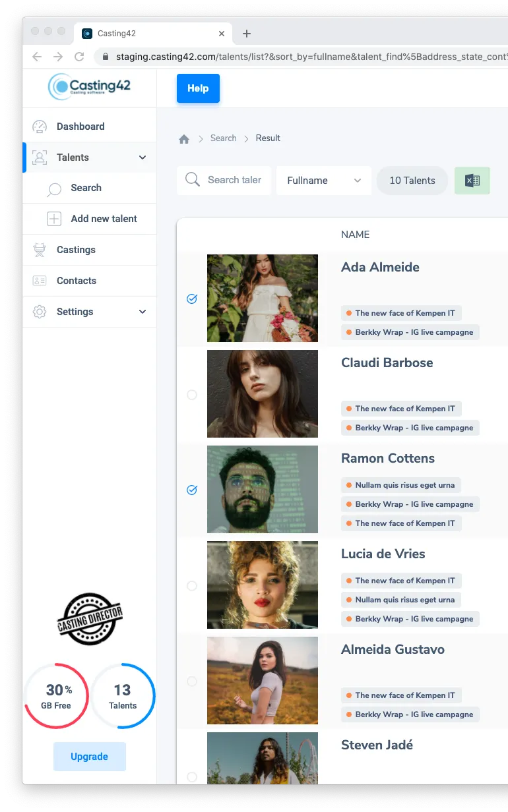508x812 pixels.
Task: Click the Settings gear icon
Action: tap(40, 312)
